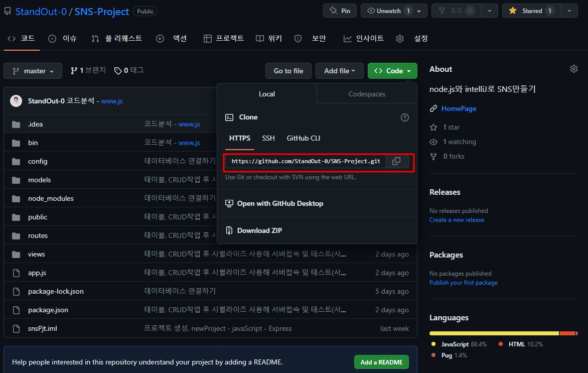Click the yellow JavaScript language bar segment
Viewport: 588px width, 373px height.
[494, 333]
